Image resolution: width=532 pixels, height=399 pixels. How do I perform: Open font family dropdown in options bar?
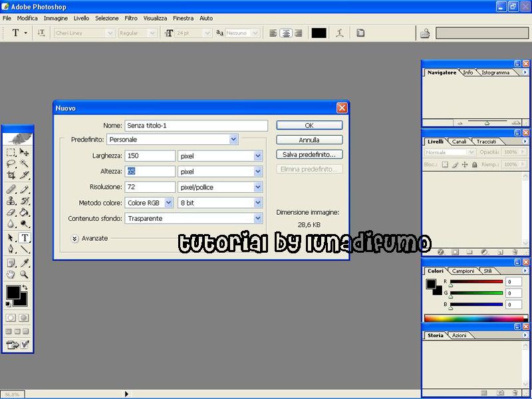click(110, 33)
